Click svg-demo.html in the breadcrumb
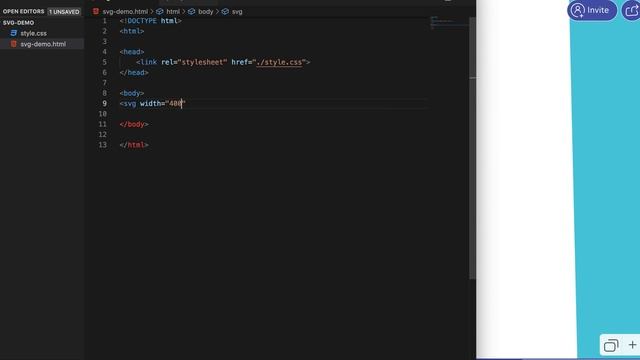 [x=125, y=12]
